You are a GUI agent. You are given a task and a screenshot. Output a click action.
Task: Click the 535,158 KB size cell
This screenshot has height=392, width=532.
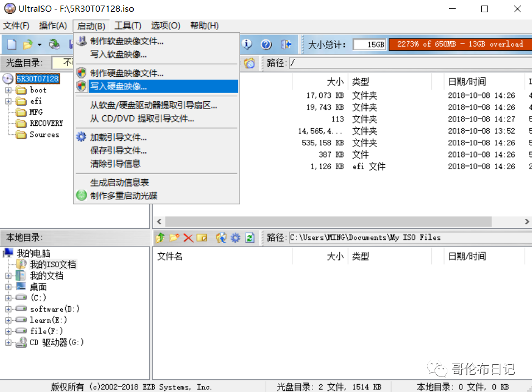coord(323,143)
